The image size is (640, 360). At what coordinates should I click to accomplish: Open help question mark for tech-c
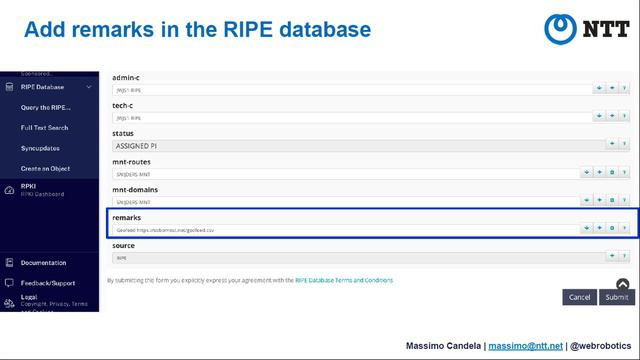coord(624,116)
